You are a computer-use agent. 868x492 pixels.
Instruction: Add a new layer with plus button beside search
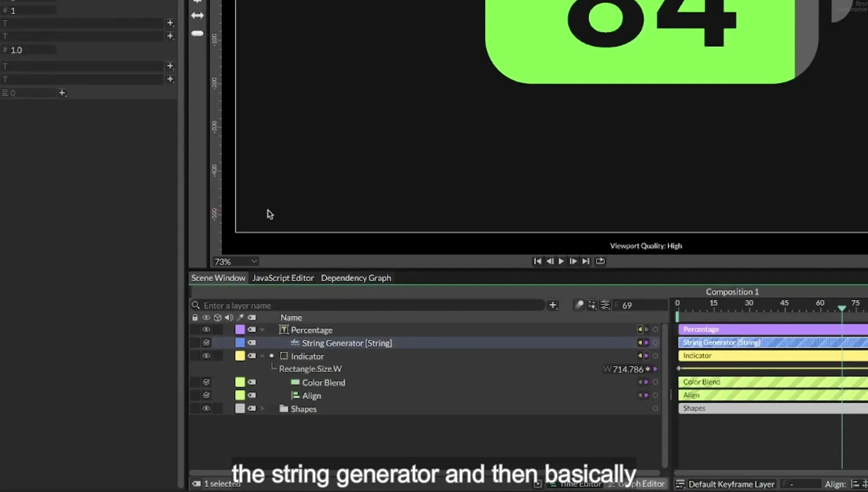552,305
